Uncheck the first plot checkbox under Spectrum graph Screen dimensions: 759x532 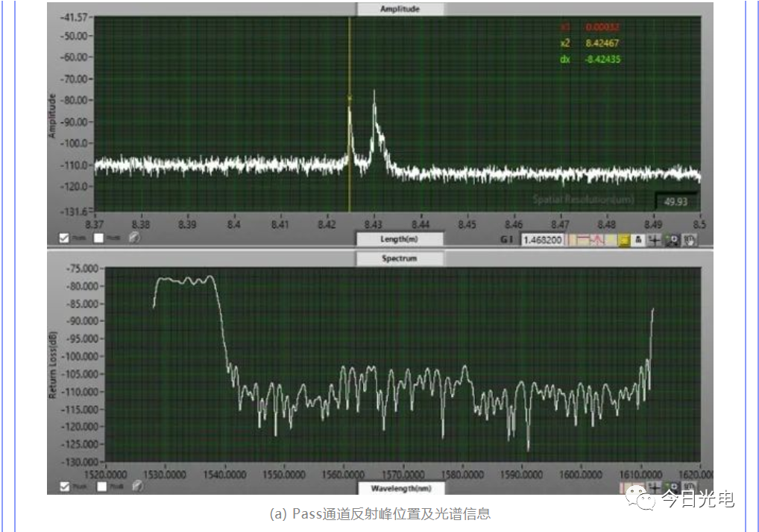[65, 487]
